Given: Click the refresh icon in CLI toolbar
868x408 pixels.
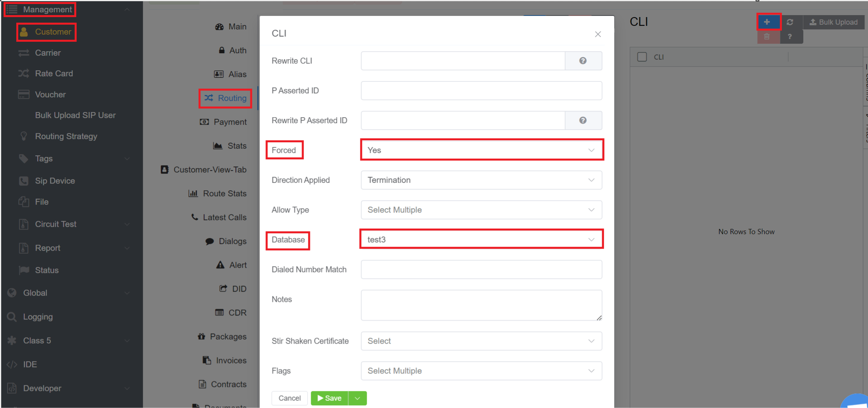Looking at the screenshot, I should [x=790, y=22].
